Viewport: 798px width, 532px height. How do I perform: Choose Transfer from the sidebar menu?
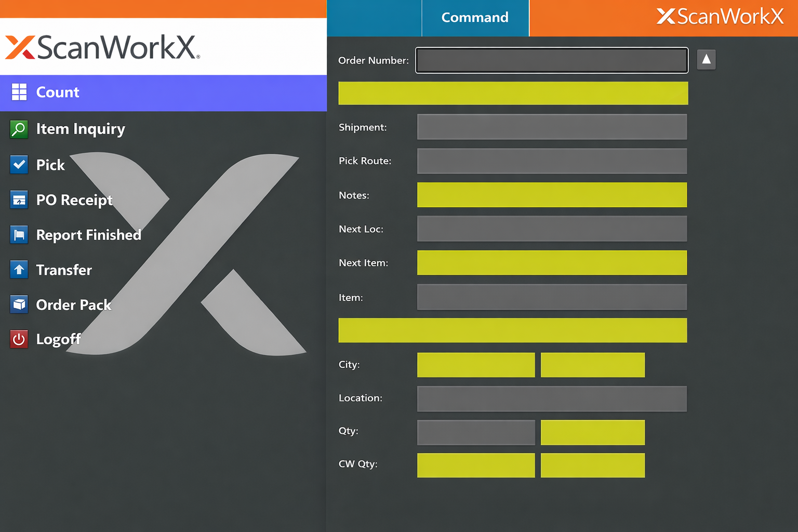click(64, 270)
